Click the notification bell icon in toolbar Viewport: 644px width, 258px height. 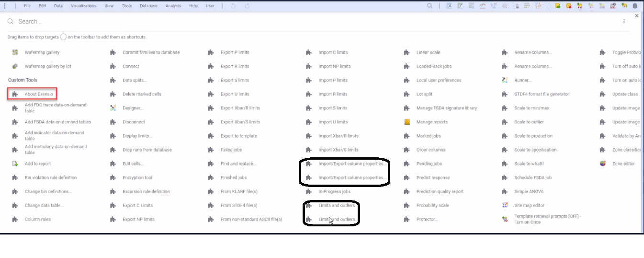point(635,6)
